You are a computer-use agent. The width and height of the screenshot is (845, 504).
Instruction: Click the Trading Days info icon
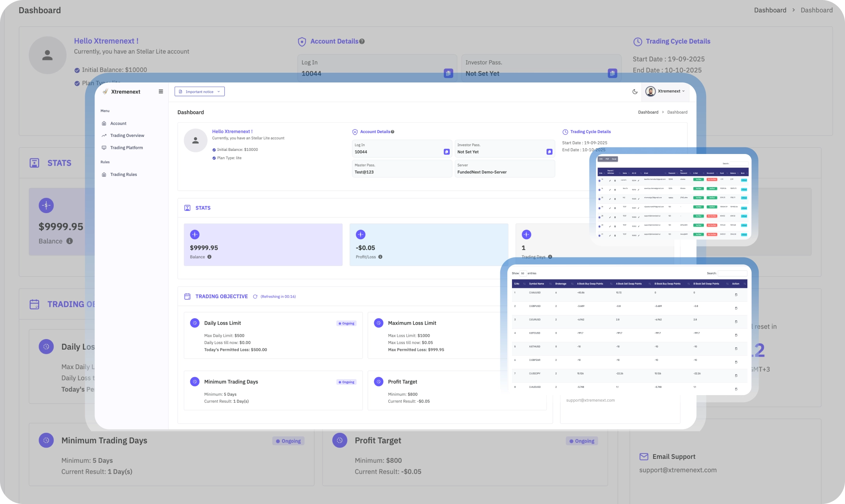click(550, 257)
